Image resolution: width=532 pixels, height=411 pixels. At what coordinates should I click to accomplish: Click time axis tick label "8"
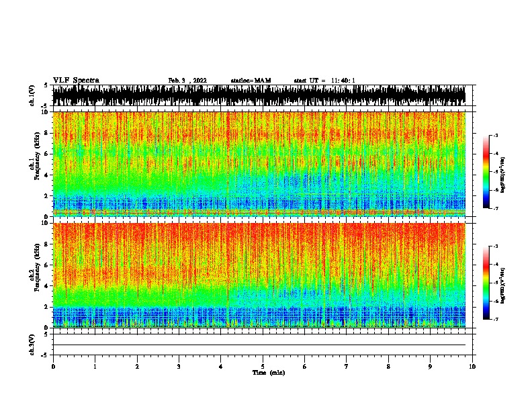[388, 367]
